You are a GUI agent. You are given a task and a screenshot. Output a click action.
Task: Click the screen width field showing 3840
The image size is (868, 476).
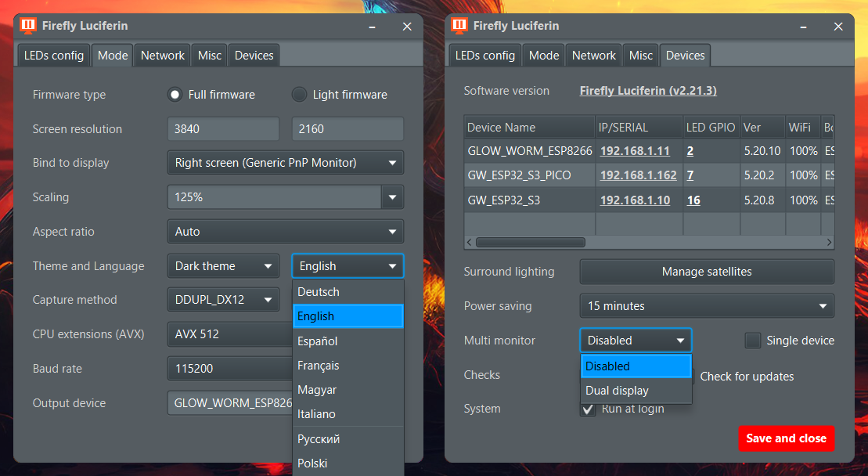click(224, 129)
